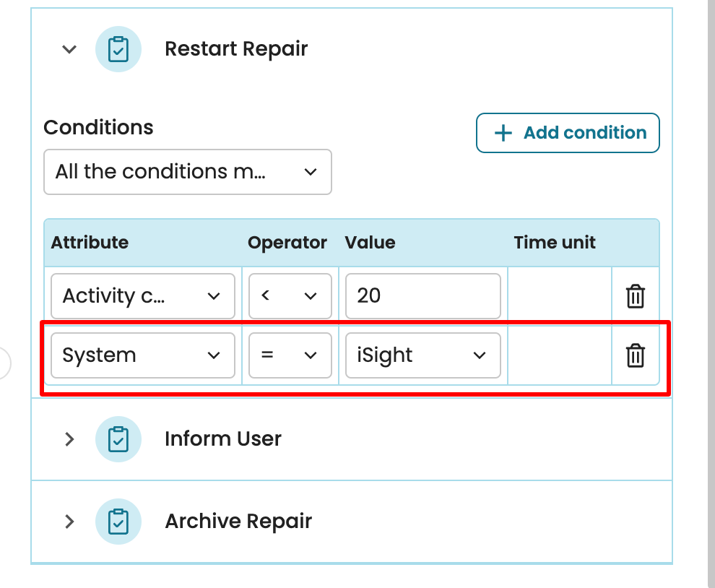The image size is (715, 588).
Task: Delete the System condition row via trash icon
Action: point(635,355)
